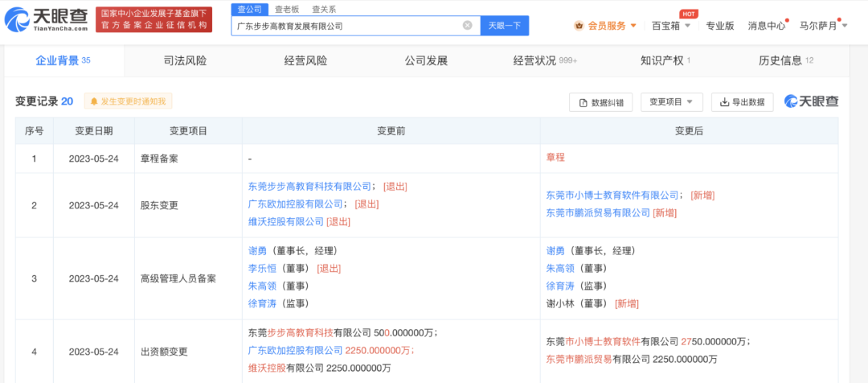Viewport: 868px width, 383px height.
Task: Click the member service crown icon
Action: (579, 26)
